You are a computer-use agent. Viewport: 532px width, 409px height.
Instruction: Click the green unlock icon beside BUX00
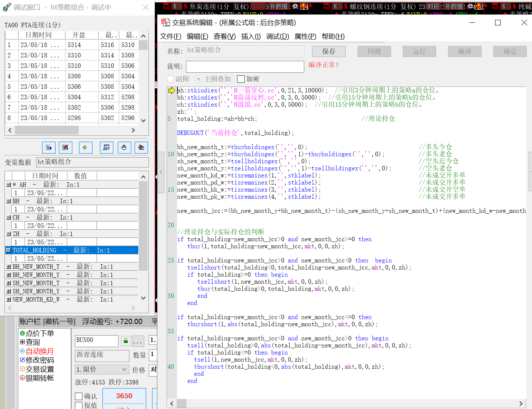click(x=126, y=341)
